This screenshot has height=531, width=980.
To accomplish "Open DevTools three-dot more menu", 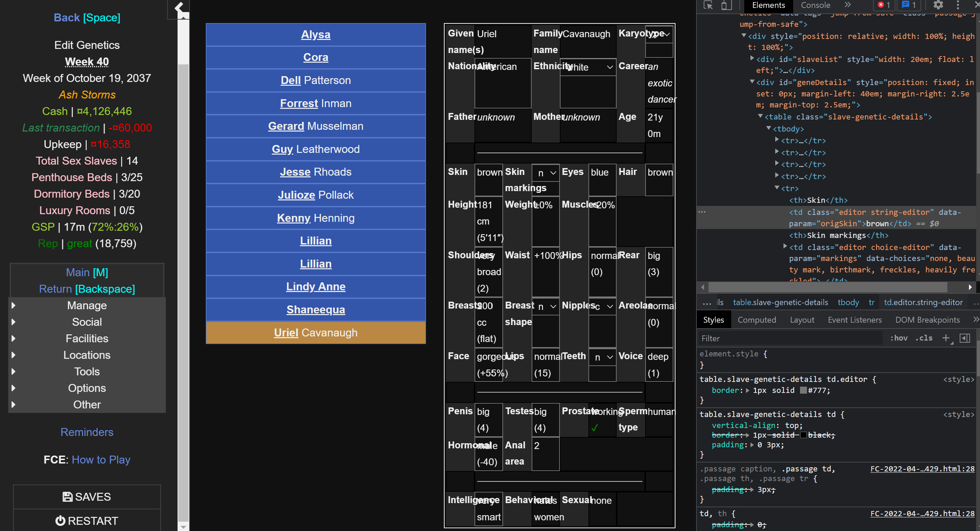I will pyautogui.click(x=958, y=5).
